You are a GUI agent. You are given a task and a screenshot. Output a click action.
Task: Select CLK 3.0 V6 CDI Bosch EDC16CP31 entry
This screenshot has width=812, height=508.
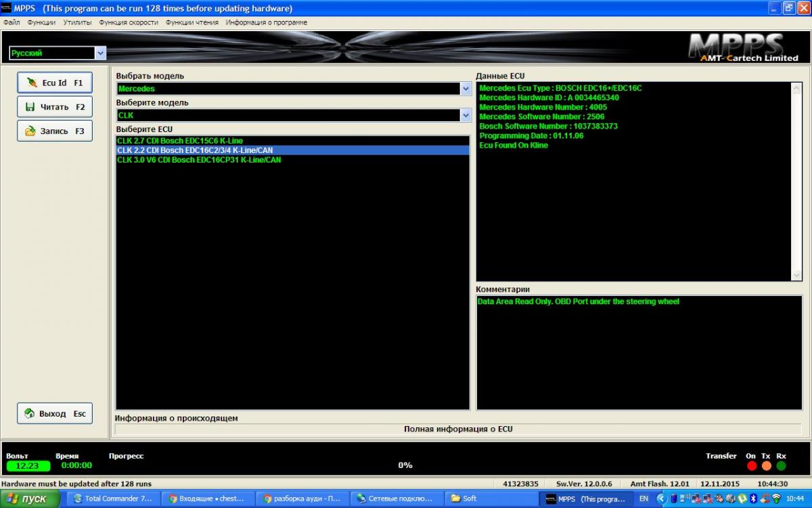tap(293, 160)
